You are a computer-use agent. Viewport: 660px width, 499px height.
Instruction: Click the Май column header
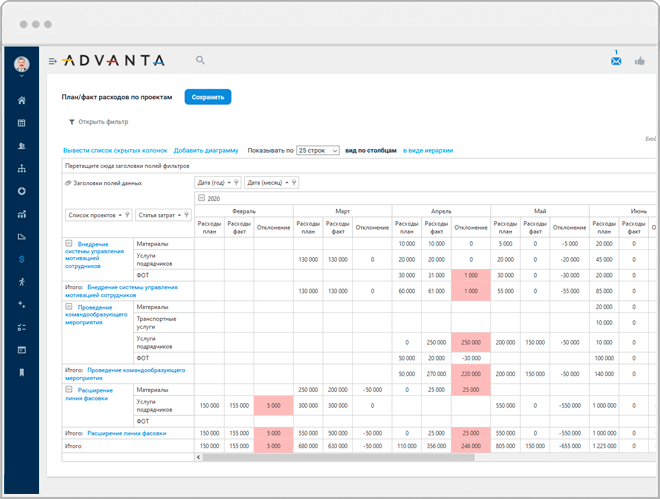click(x=540, y=211)
